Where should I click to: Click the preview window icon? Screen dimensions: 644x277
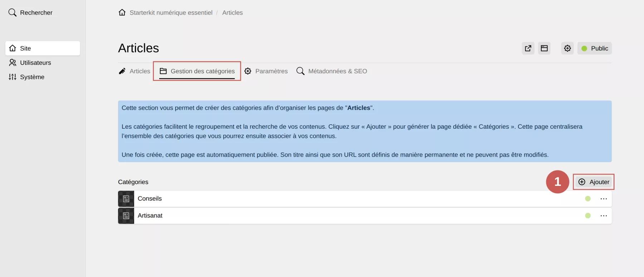(x=544, y=48)
